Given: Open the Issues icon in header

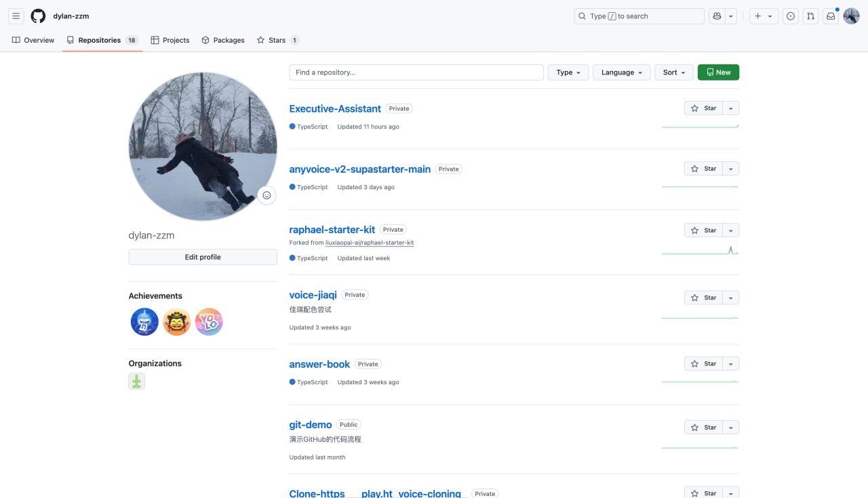Looking at the screenshot, I should [x=791, y=16].
